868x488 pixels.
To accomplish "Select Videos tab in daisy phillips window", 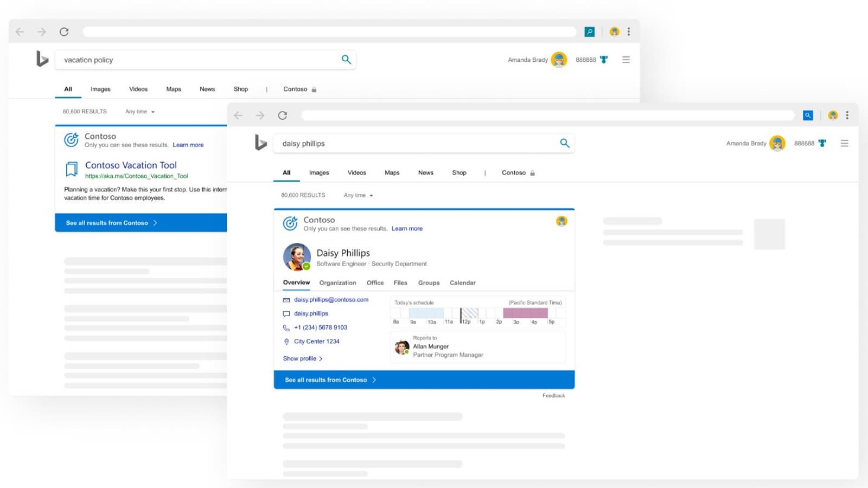I will point(357,172).
